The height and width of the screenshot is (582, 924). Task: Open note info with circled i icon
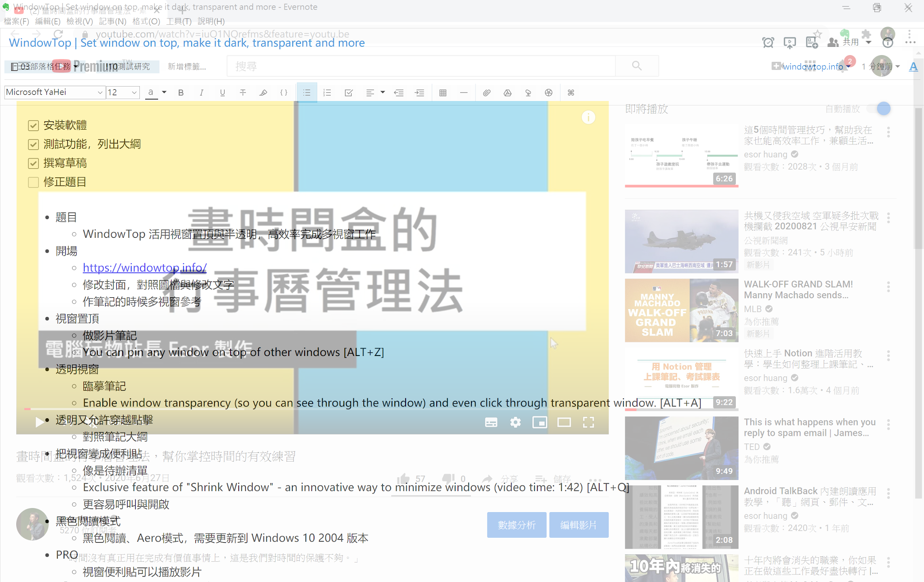(888, 42)
